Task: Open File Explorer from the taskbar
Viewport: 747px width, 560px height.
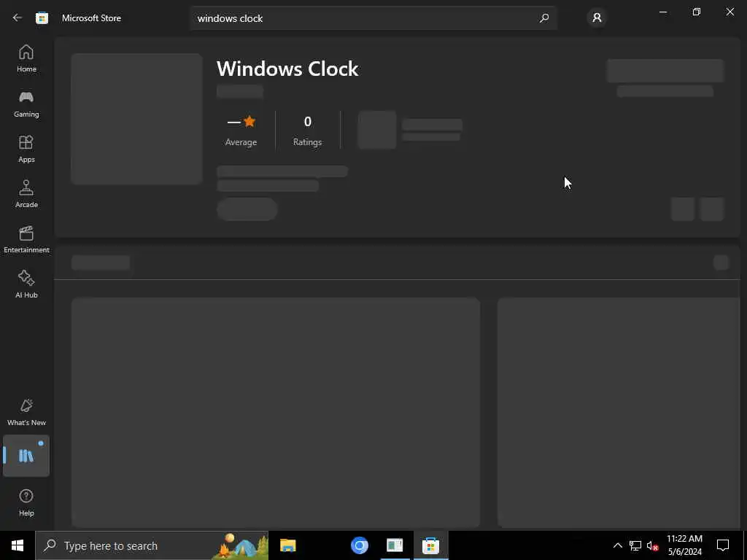Action: [287, 545]
